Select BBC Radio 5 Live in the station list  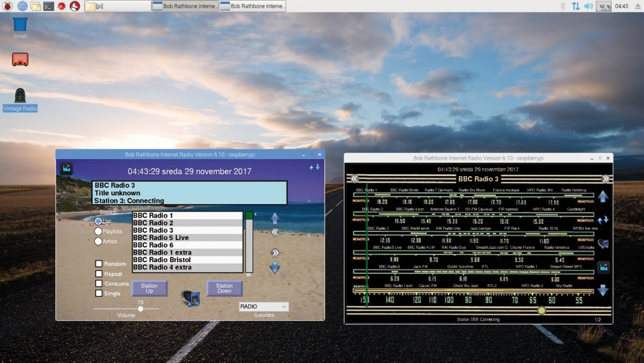click(188, 238)
